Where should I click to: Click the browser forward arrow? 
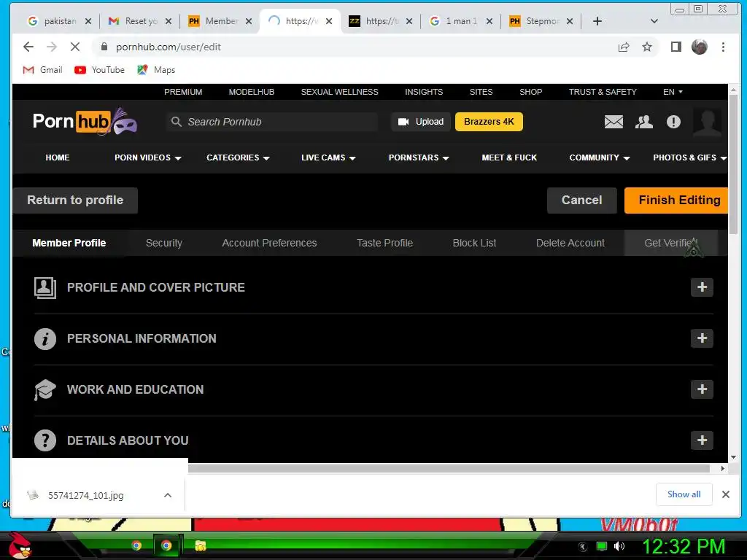click(x=52, y=47)
